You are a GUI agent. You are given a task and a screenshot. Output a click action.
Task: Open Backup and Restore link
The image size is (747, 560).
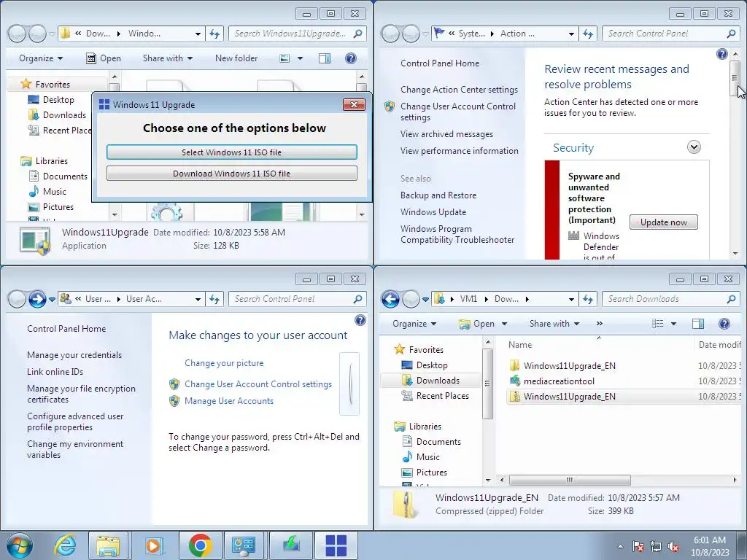(x=438, y=195)
